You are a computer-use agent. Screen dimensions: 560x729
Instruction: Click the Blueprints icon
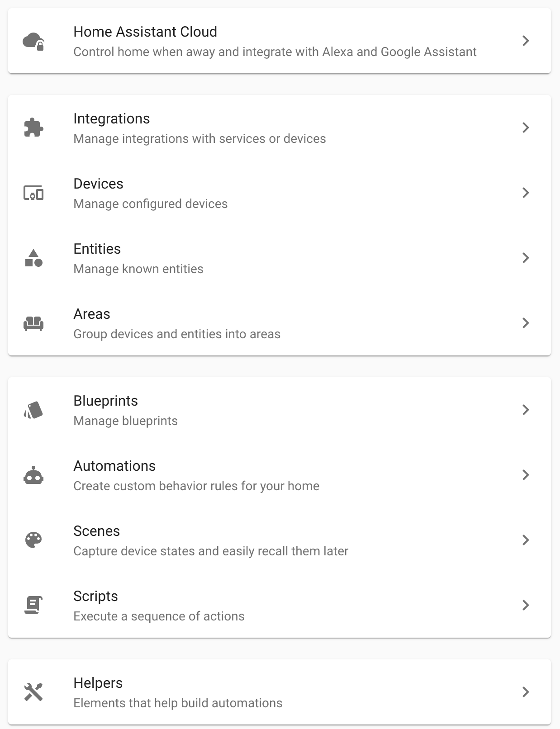[x=33, y=410]
